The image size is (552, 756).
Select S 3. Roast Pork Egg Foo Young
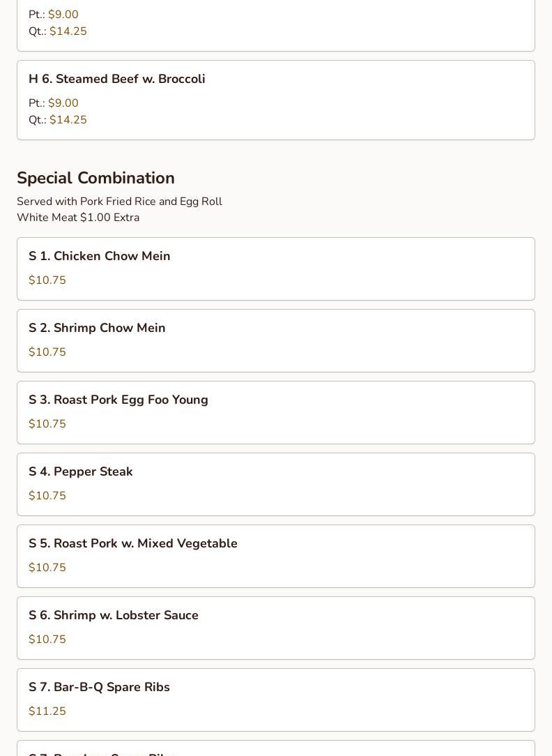[118, 400]
